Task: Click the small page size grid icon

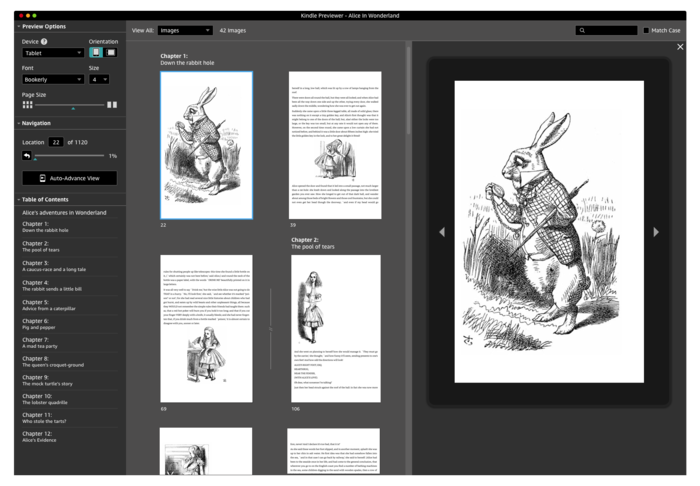Action: 27,104
